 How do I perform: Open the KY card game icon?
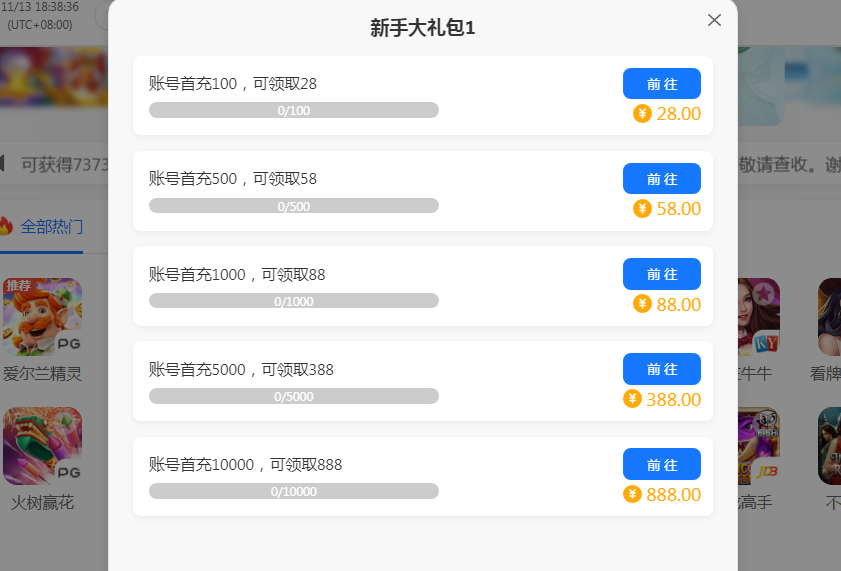tap(758, 317)
